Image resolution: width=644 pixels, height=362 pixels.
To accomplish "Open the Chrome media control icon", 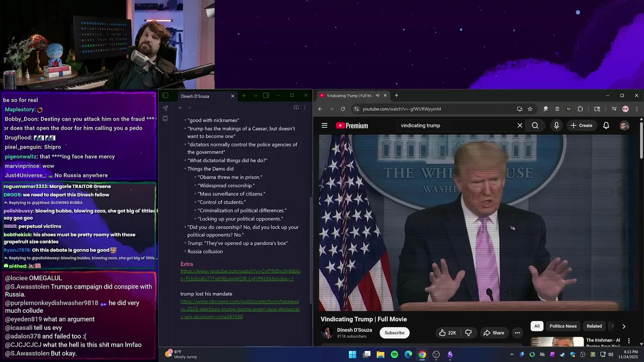I will point(614,109).
